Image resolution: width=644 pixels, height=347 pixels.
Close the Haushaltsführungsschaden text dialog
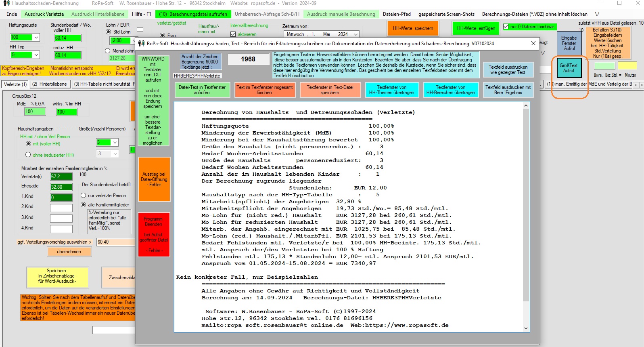pyautogui.click(x=533, y=43)
